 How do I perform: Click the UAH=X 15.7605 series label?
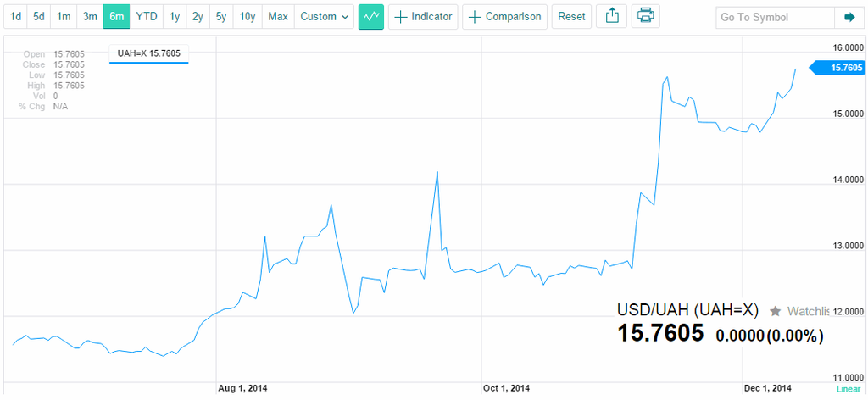[149, 54]
